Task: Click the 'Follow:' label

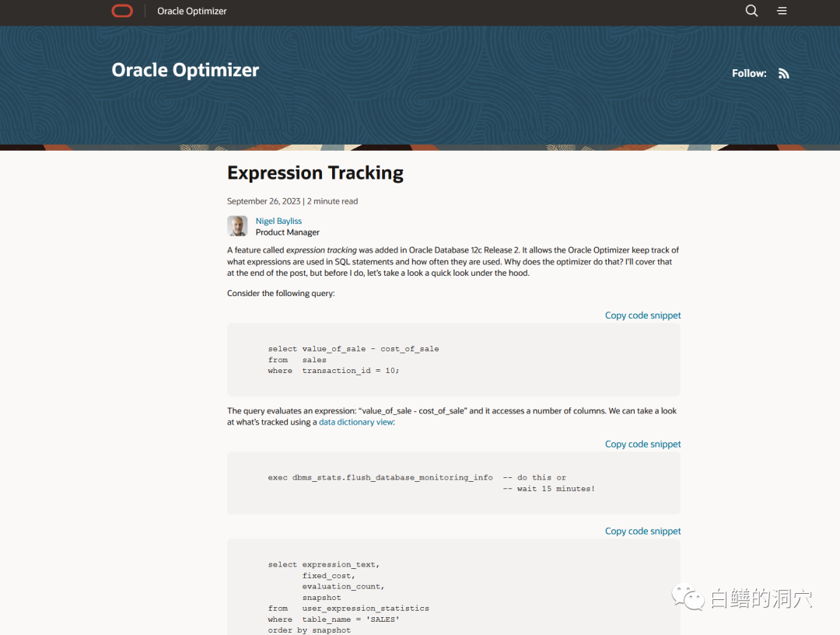Action: tap(749, 73)
